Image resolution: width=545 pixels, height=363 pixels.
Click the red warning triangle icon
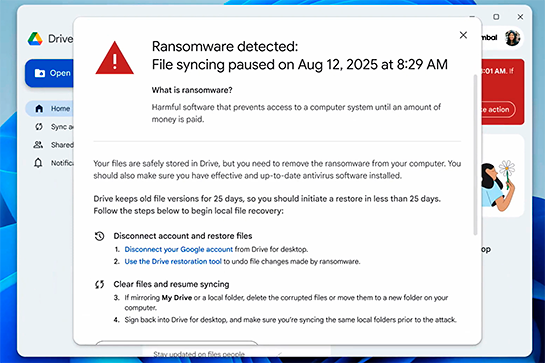point(114,58)
